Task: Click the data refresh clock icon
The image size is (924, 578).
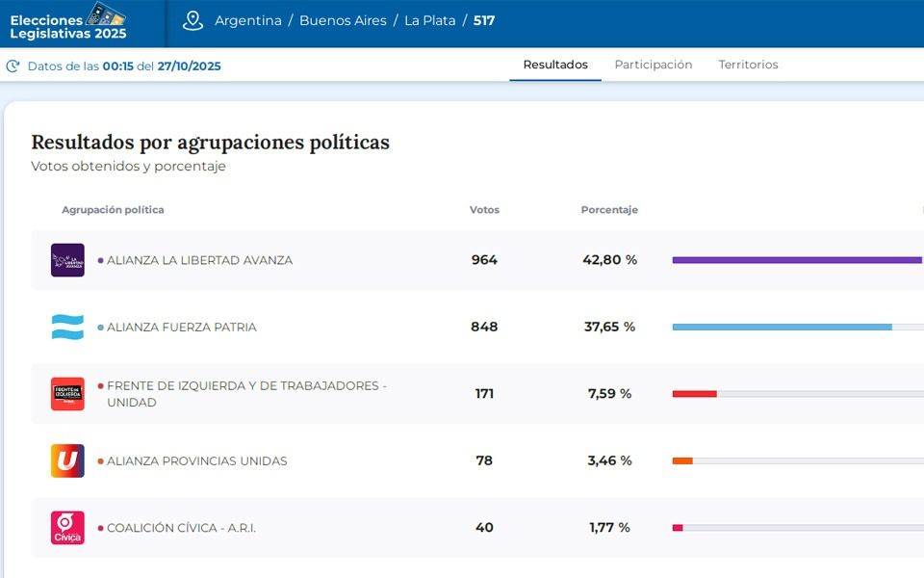Action: 13,66
